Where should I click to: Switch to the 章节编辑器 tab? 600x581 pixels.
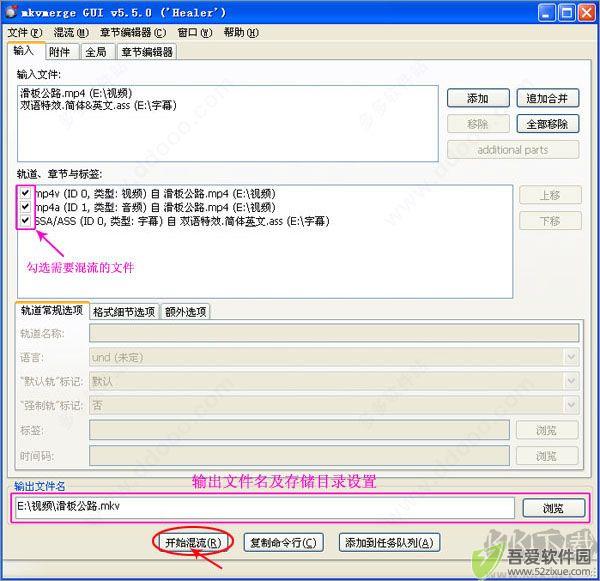click(147, 52)
